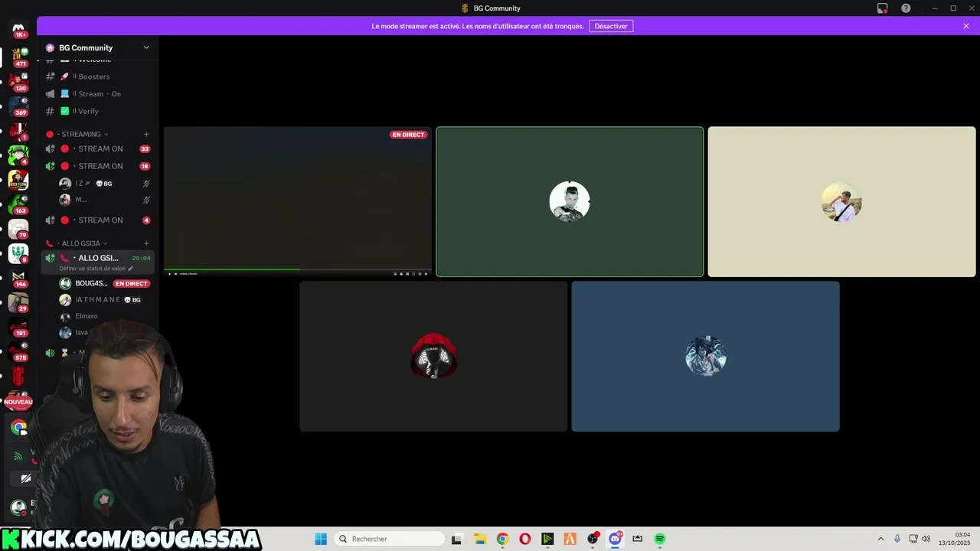Viewport: 980px width, 551px height.
Task: Open the server icon with 130 badge
Action: pyautogui.click(x=18, y=81)
